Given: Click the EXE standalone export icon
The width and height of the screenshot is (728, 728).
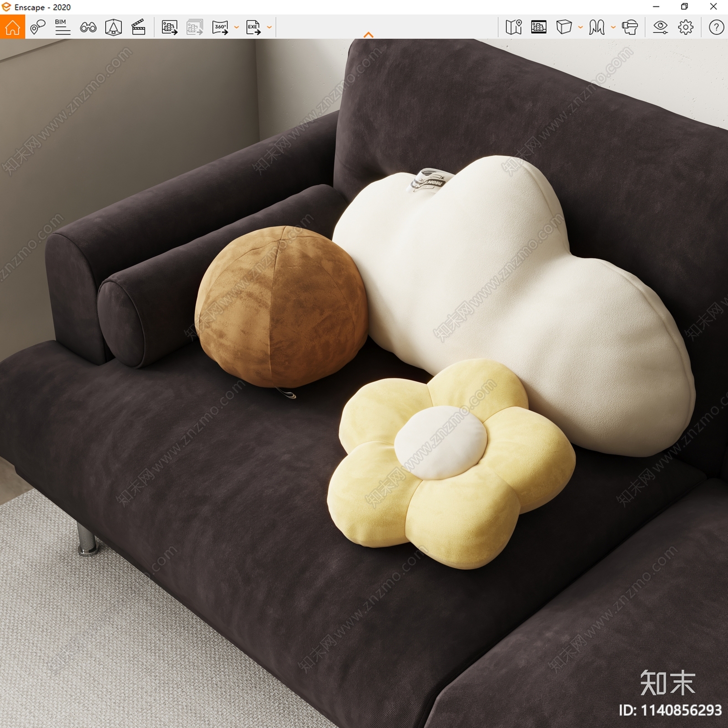Looking at the screenshot, I should click(x=253, y=27).
